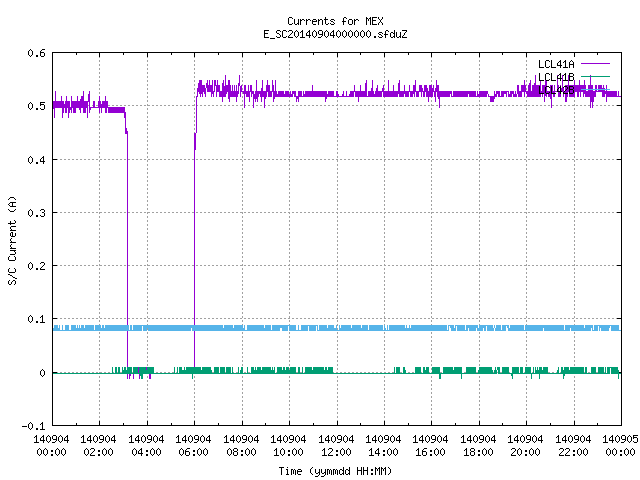The image size is (640, 480).
Task: Click the y-axis tick value "0.6"
Action: [36, 53]
